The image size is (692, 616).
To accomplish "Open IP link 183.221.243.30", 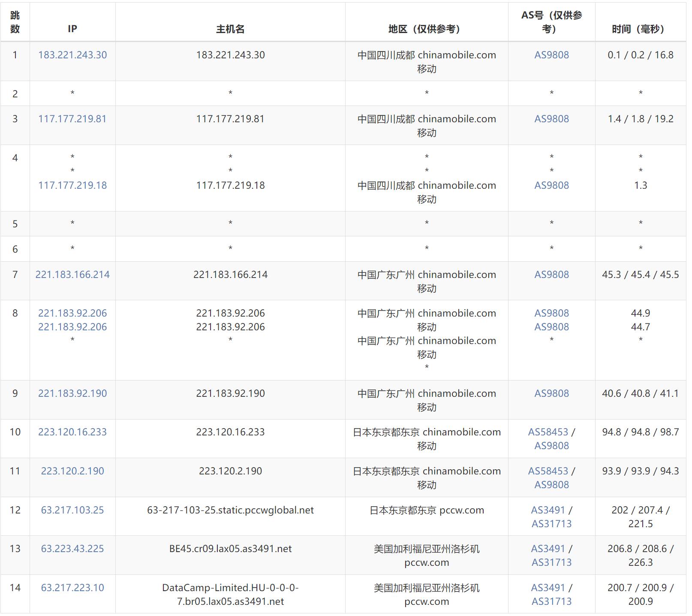I will (72, 55).
